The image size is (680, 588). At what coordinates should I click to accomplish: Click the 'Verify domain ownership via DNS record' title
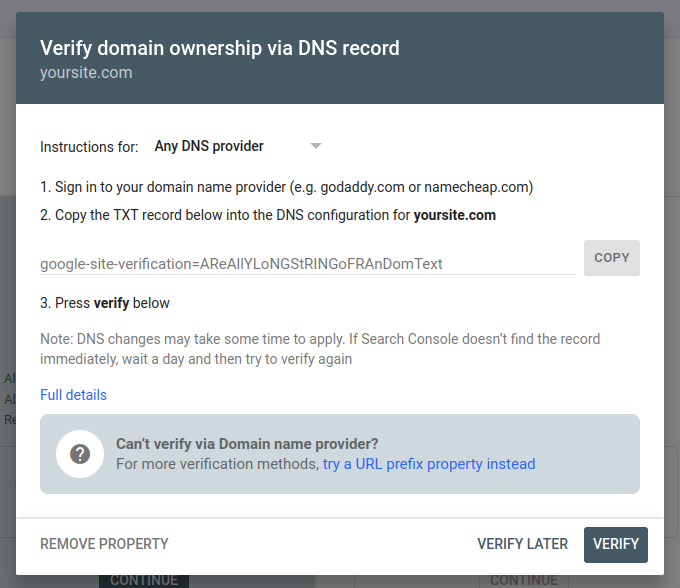point(219,48)
